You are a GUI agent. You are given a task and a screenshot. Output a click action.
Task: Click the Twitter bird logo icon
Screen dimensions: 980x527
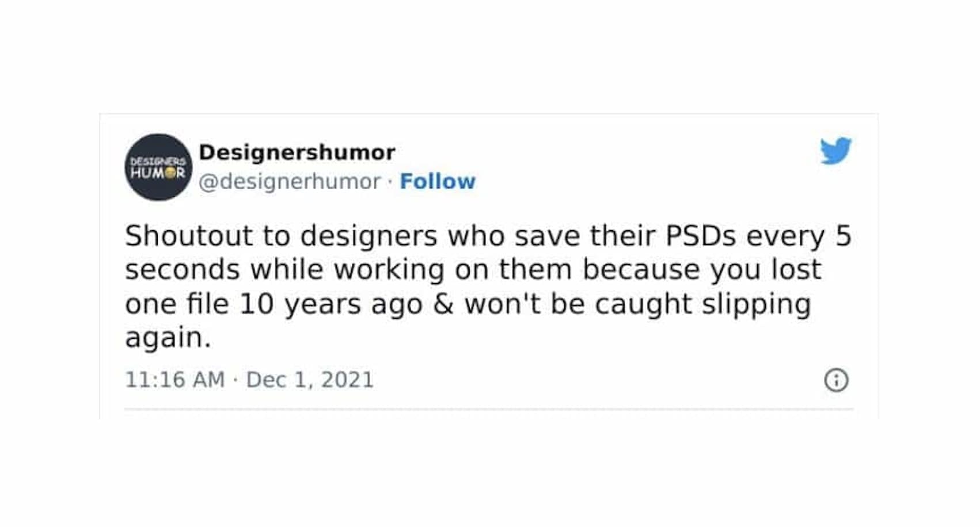[835, 151]
